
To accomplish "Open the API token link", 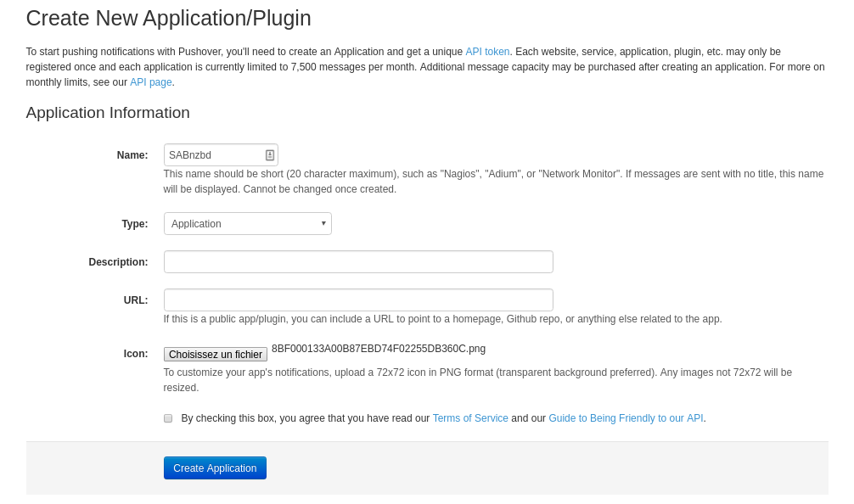I will 487,52.
